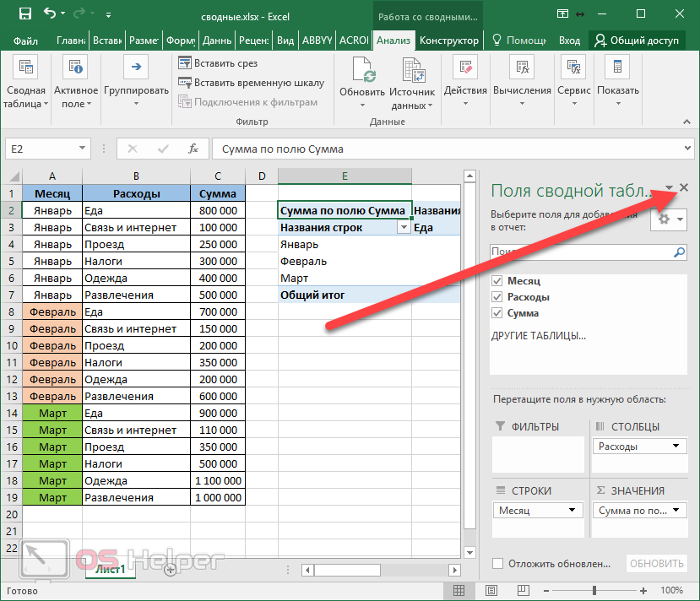Click the ДРУГИЕ ТАБЛИЦЫ... link
700x601 pixels.
pos(538,335)
